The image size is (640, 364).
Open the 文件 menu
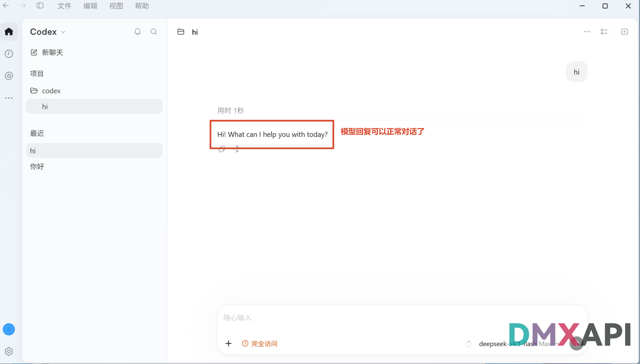tap(64, 6)
